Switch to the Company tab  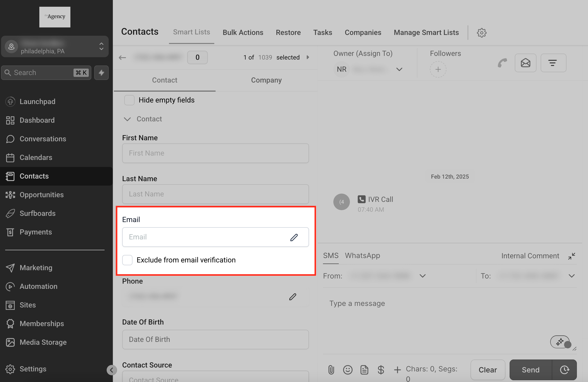266,80
